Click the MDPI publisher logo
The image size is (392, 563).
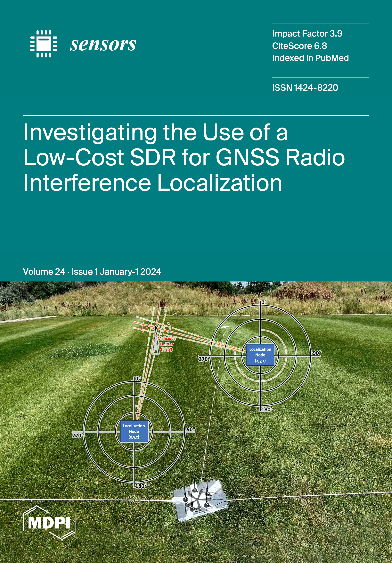pos(49,523)
